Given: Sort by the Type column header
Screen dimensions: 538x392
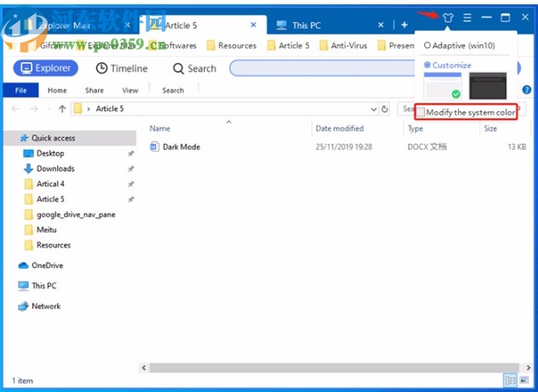Looking at the screenshot, I should click(x=415, y=128).
